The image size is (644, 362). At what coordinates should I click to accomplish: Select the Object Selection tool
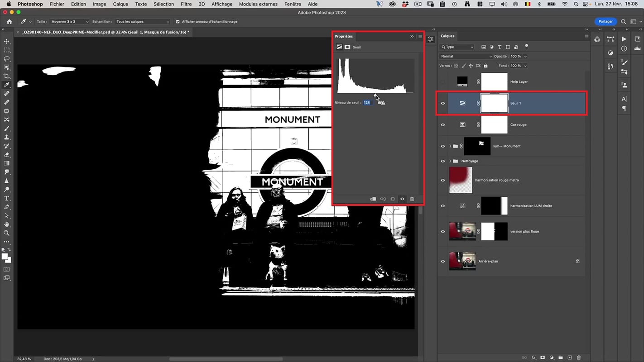pos(7,67)
